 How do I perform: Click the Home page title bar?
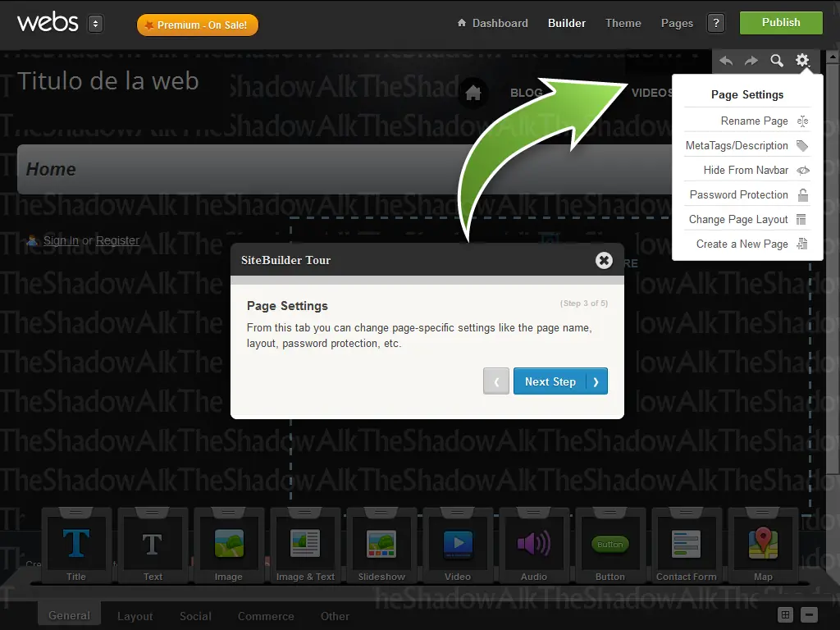tap(345, 169)
